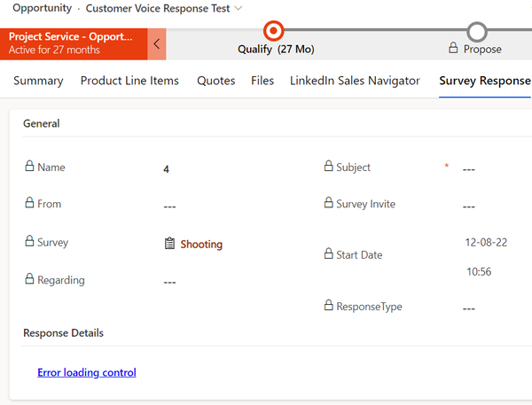Click the ResponseType empty value
Screen dimensions: 532x405
click(469, 308)
